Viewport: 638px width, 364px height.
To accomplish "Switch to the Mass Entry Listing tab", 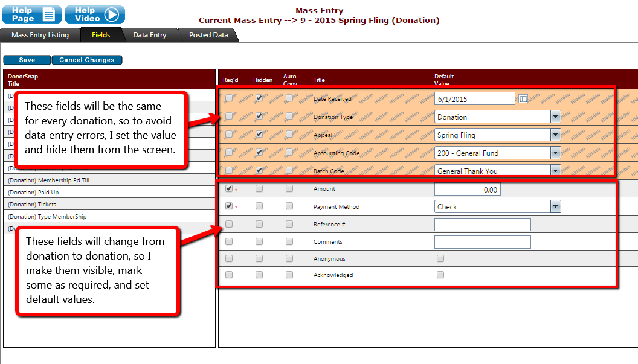I will (x=40, y=35).
